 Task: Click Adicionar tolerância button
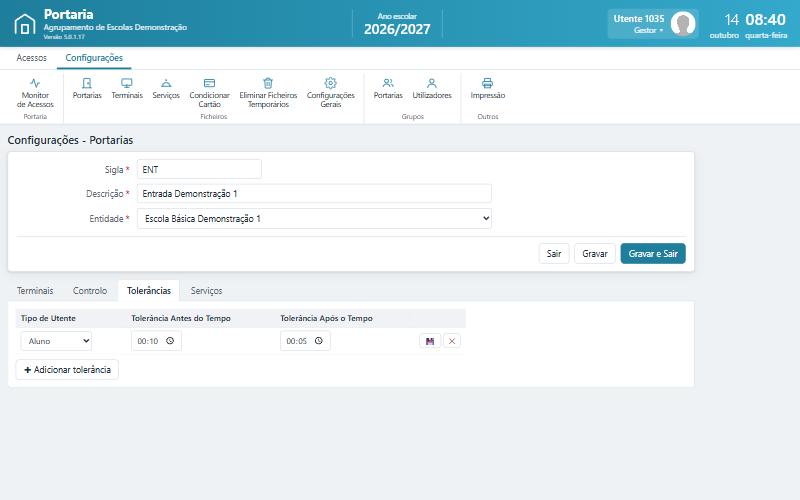[67, 369]
